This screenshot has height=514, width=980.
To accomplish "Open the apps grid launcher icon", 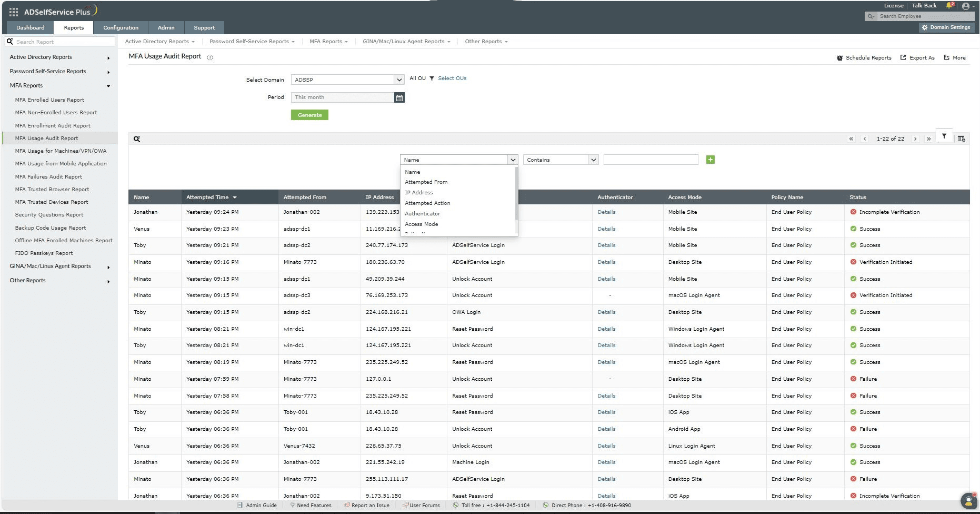I will 14,12.
